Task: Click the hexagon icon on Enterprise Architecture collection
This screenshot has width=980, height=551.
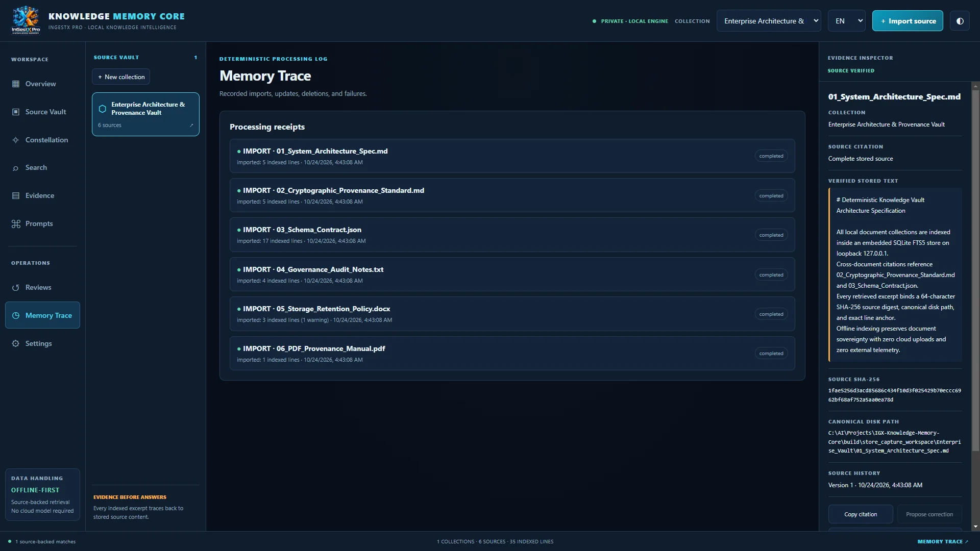Action: [x=102, y=109]
